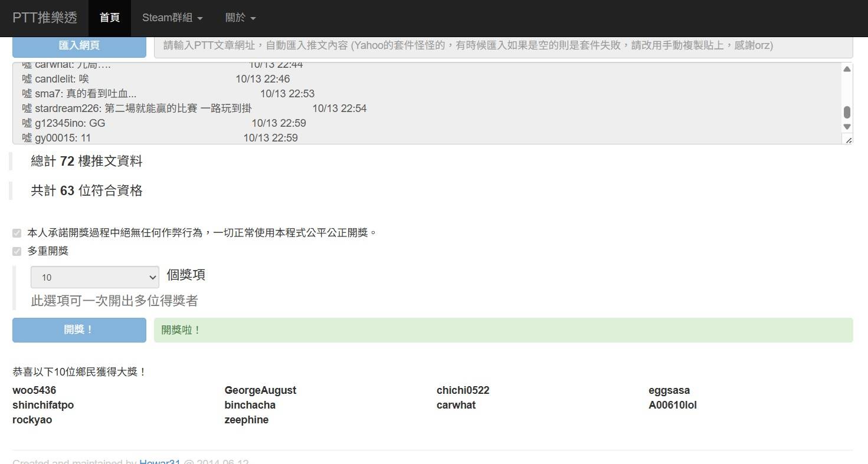Click winner name eggsasa

pyautogui.click(x=669, y=390)
